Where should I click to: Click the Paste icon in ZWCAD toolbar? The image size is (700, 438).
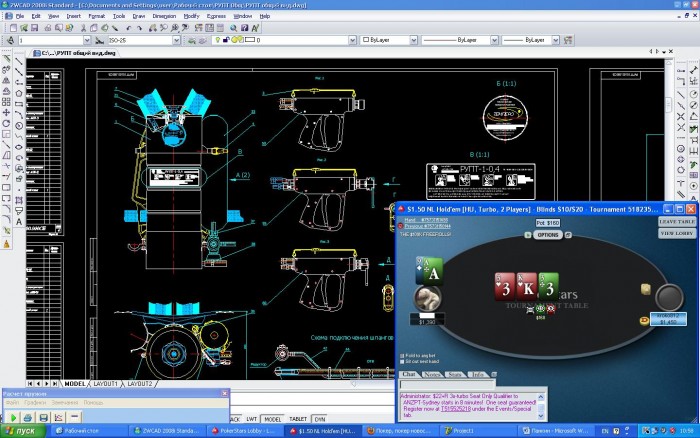(x=104, y=28)
